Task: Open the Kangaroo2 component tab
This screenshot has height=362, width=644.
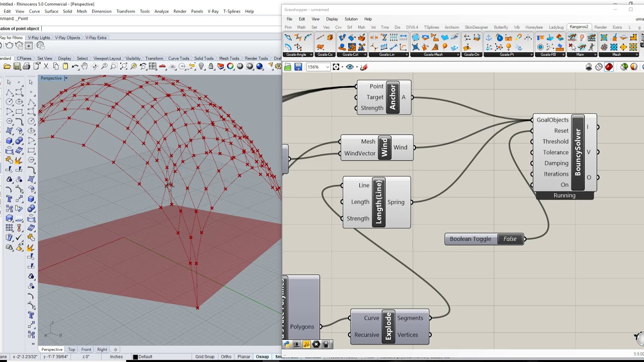Action: tap(579, 27)
